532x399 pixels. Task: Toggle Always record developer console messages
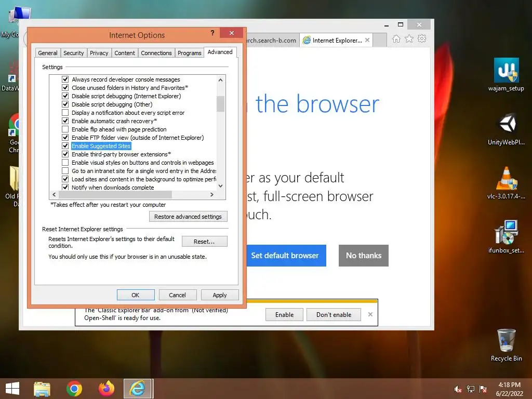(65, 79)
